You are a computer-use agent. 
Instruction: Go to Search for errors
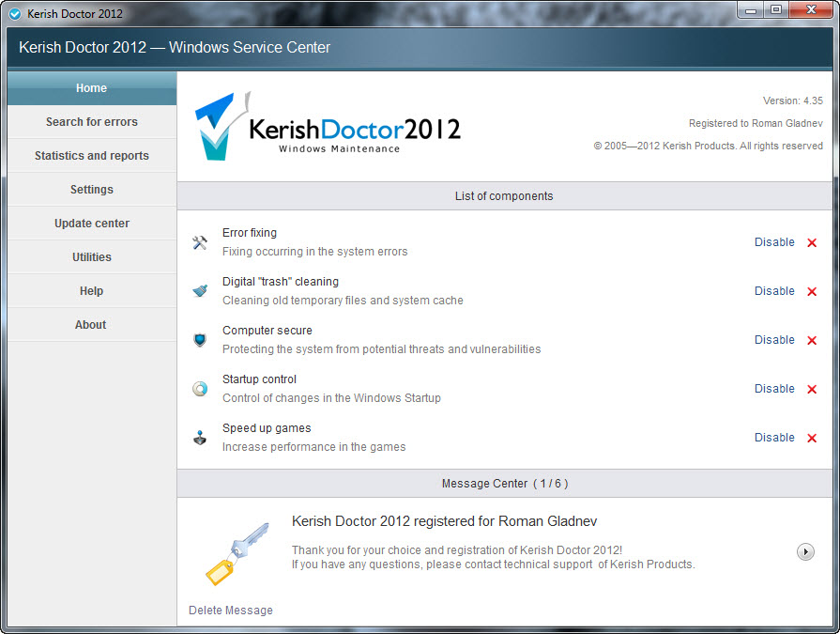(x=92, y=122)
